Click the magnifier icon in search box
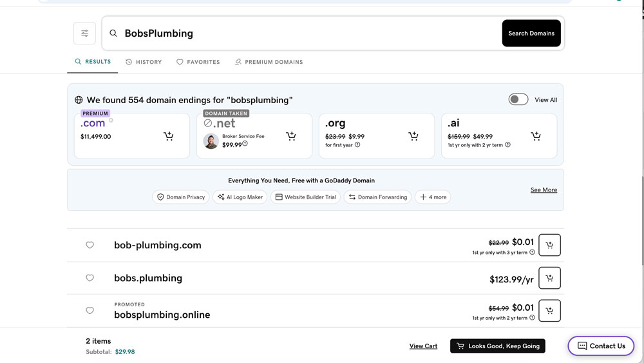The height and width of the screenshot is (363, 644). click(113, 34)
